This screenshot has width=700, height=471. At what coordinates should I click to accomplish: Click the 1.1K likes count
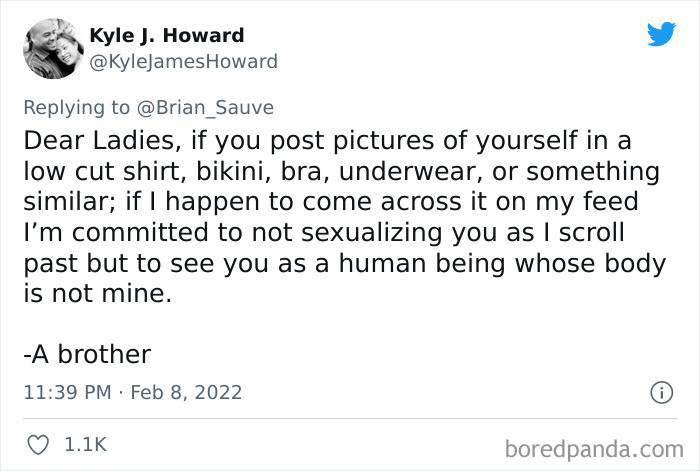(85, 443)
